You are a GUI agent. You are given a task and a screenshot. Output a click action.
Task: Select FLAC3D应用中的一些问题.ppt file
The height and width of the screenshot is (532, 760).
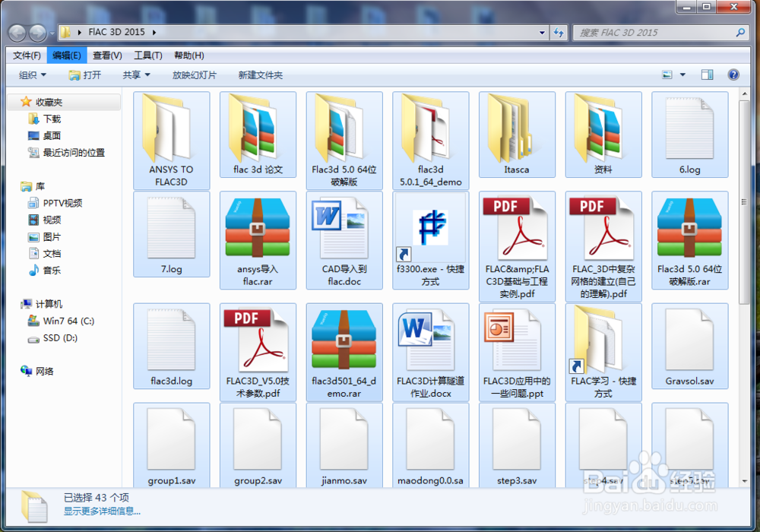(517, 352)
